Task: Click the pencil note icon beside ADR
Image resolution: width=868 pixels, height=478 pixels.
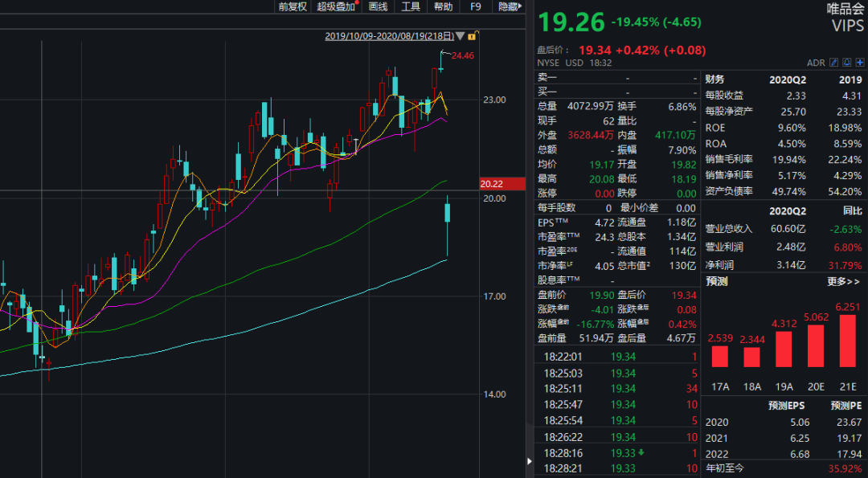Action: (833, 63)
